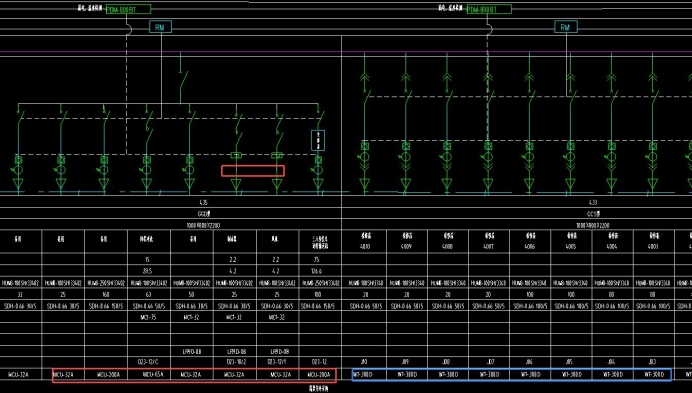The width and height of the screenshot is (692, 393).
Task: Select the 4J3 cabinet label
Action: [593, 203]
